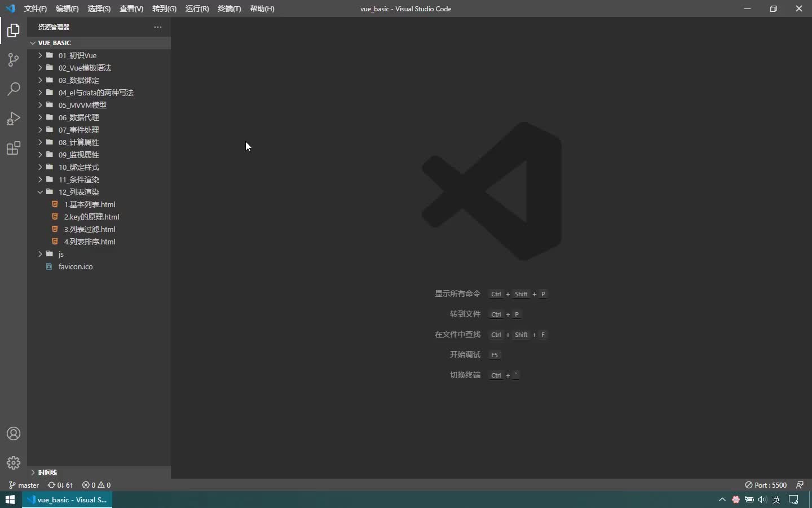This screenshot has width=812, height=508.
Task: Click the red flower tray icon
Action: [736, 500]
